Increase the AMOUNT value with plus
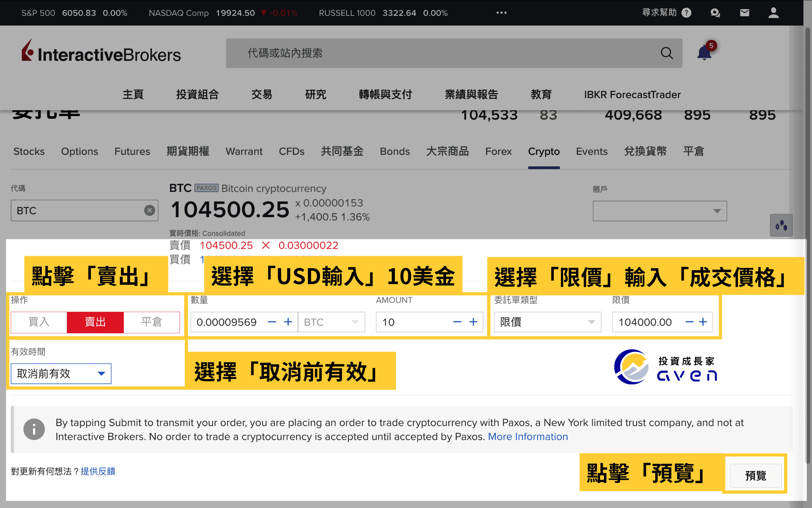This screenshot has height=508, width=812. click(x=473, y=322)
